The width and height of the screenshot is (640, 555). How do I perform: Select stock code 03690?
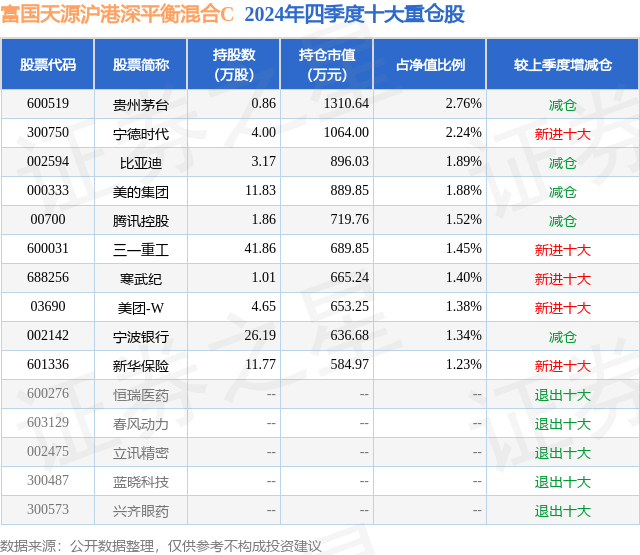coord(48,306)
